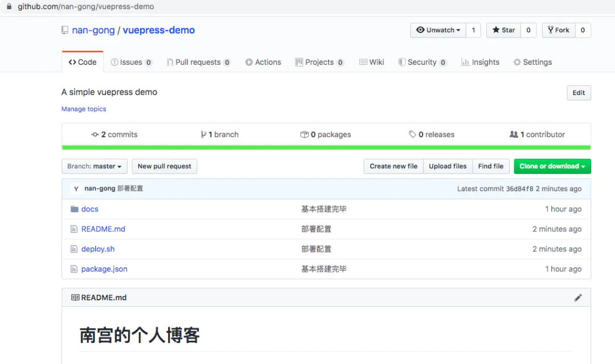The image size is (615, 364).
Task: Click the lock icon in the address bar
Action: 9,6
